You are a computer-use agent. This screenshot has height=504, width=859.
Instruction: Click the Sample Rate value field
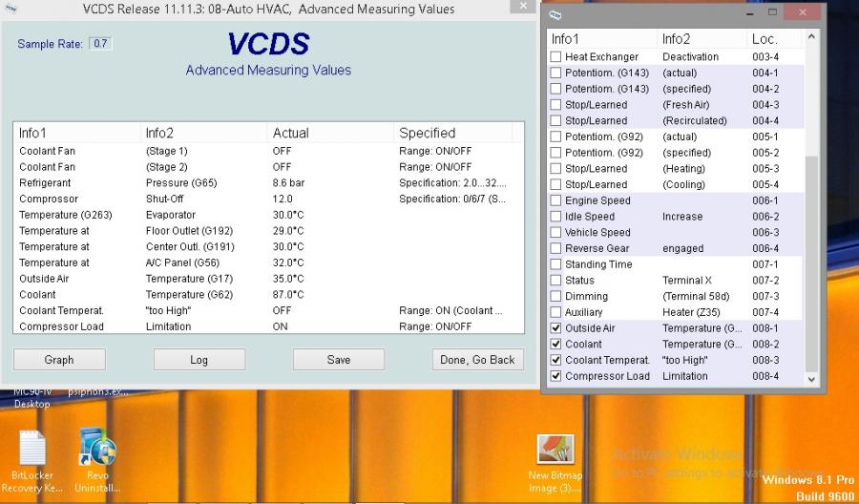coord(100,44)
